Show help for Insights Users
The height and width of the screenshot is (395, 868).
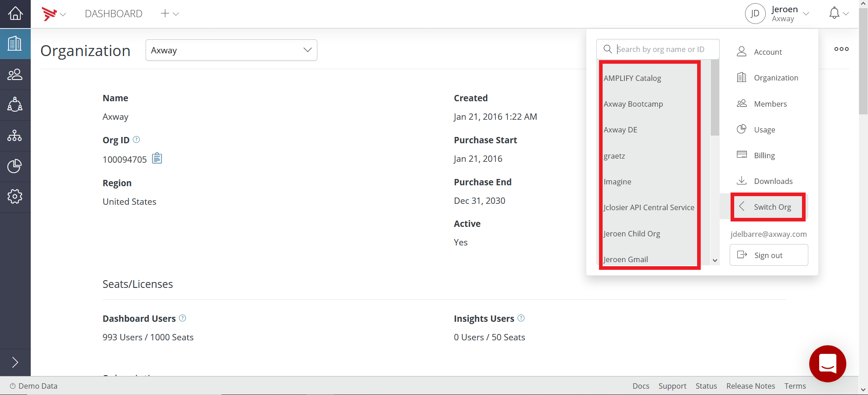pyautogui.click(x=521, y=318)
